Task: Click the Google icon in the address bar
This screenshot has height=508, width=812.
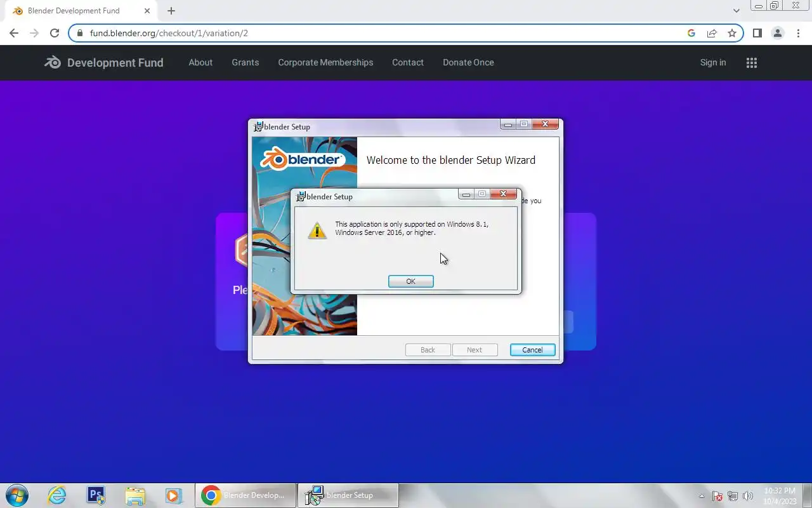Action: coord(691,33)
